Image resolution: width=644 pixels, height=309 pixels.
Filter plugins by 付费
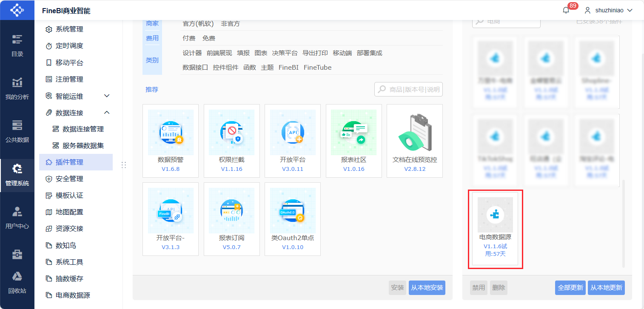189,38
